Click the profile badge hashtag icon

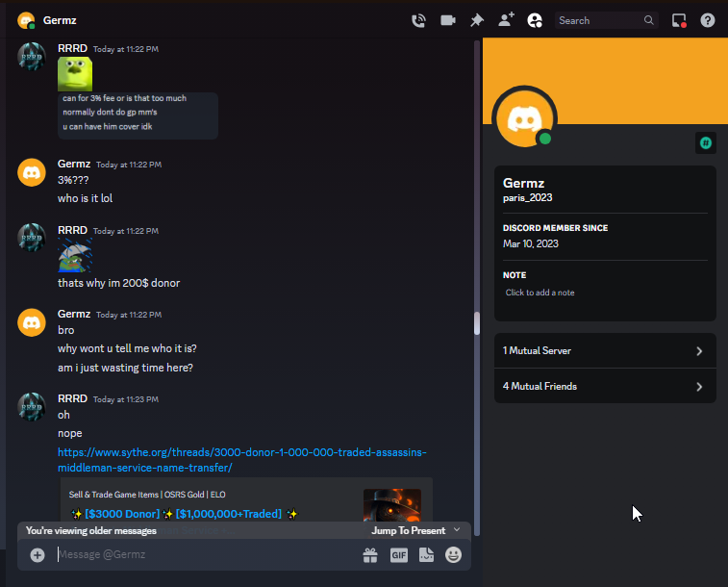705,142
